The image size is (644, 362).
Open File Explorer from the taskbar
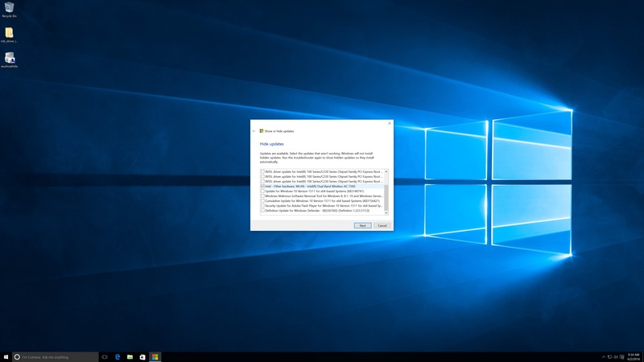130,356
